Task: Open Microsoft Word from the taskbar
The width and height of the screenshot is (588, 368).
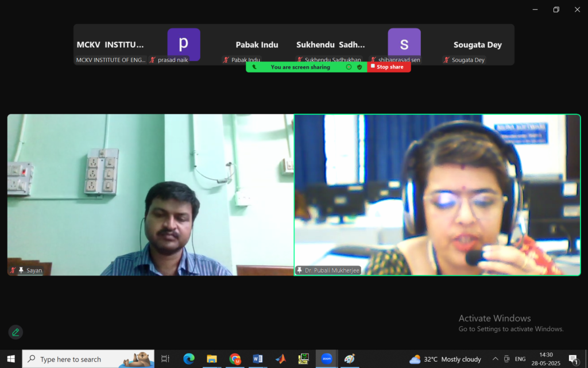Action: click(258, 359)
